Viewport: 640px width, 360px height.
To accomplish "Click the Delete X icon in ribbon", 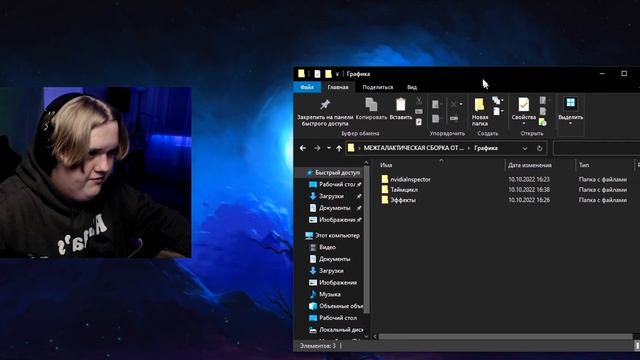I will [x=453, y=104].
